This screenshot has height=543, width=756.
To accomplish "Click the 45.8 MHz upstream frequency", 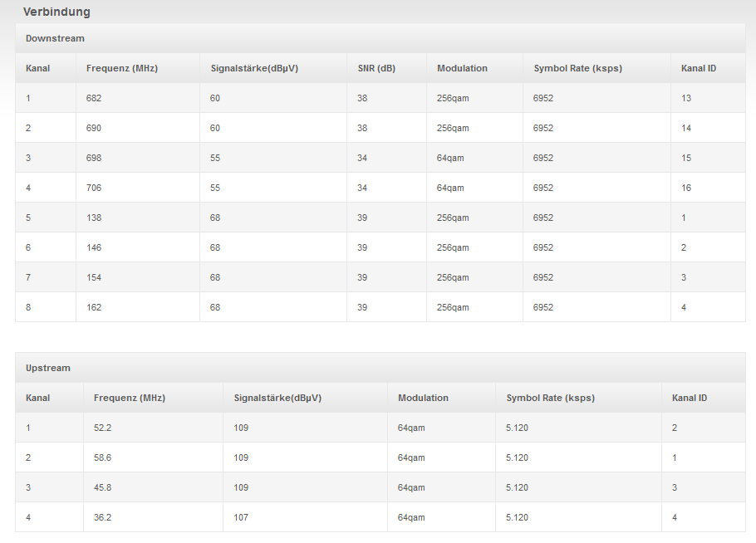I will (x=104, y=487).
